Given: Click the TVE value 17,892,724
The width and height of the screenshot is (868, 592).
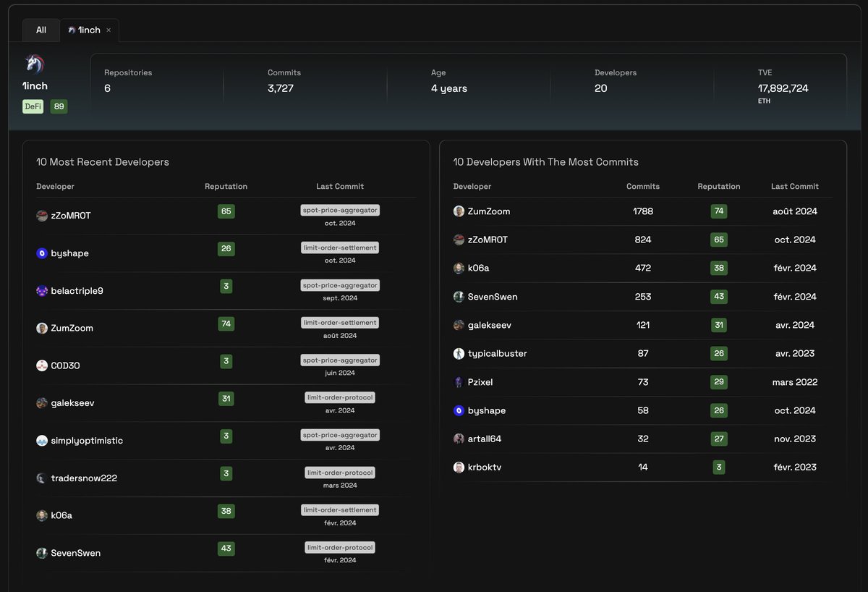Looking at the screenshot, I should click(783, 88).
